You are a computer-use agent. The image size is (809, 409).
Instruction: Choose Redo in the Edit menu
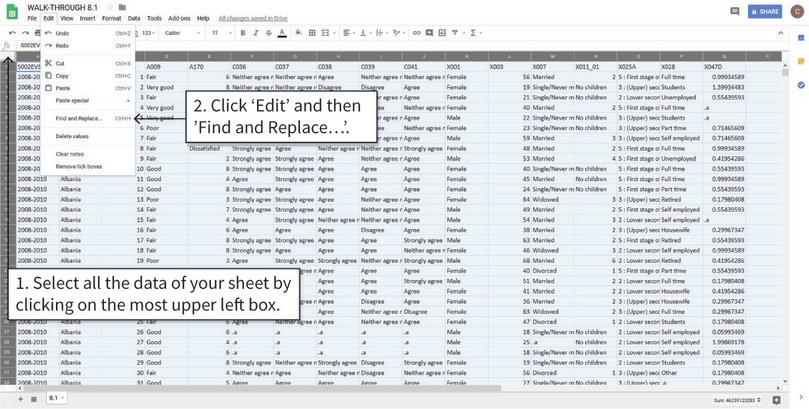88,45
